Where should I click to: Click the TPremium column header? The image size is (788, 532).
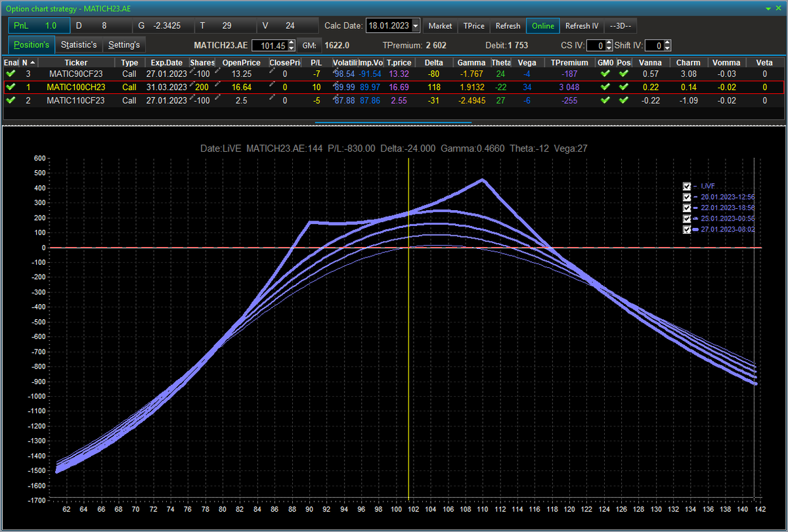(569, 62)
